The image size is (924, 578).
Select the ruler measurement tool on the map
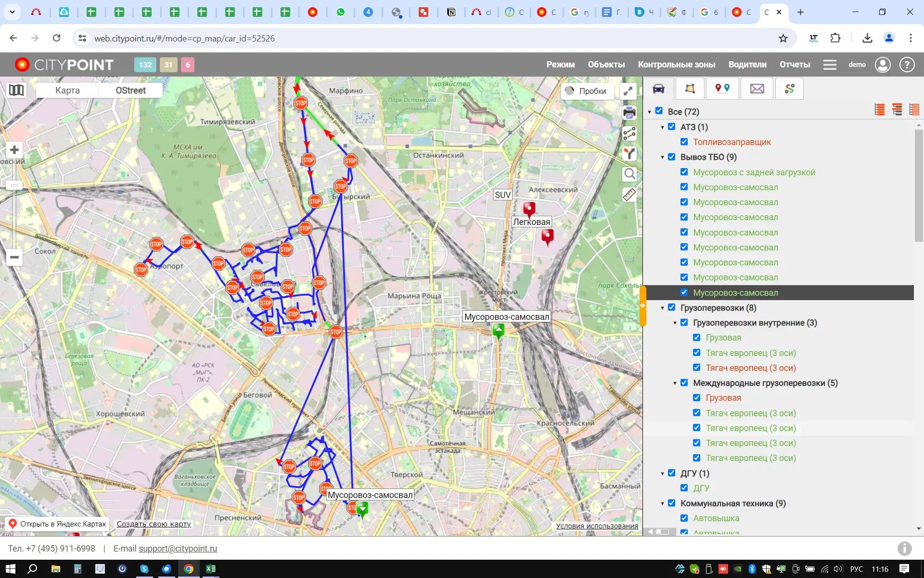629,195
